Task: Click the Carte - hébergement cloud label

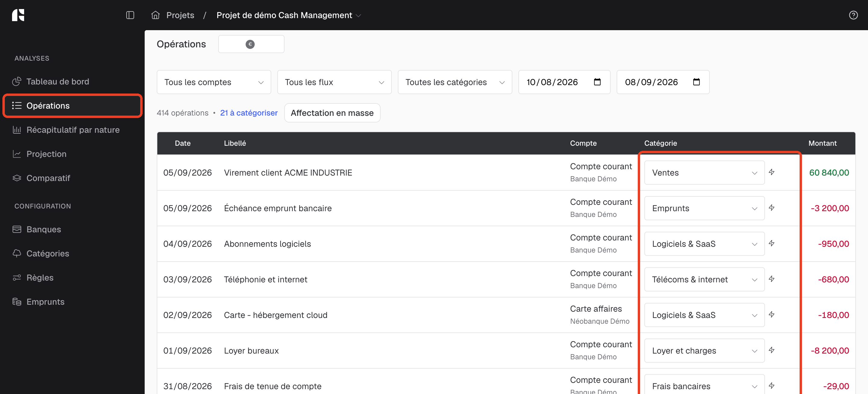Action: pos(276,315)
